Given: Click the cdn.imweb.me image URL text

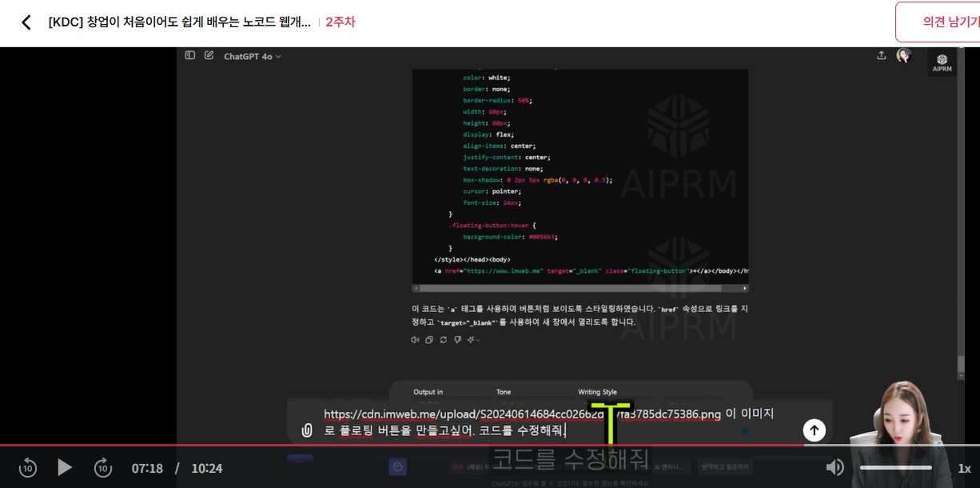Looking at the screenshot, I should pyautogui.click(x=522, y=414).
